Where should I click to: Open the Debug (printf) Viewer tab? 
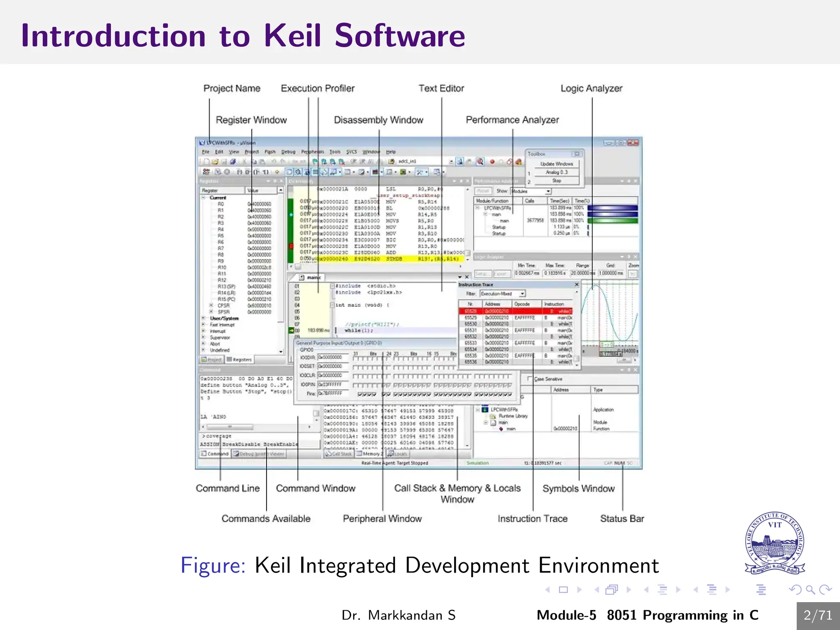coord(258,454)
